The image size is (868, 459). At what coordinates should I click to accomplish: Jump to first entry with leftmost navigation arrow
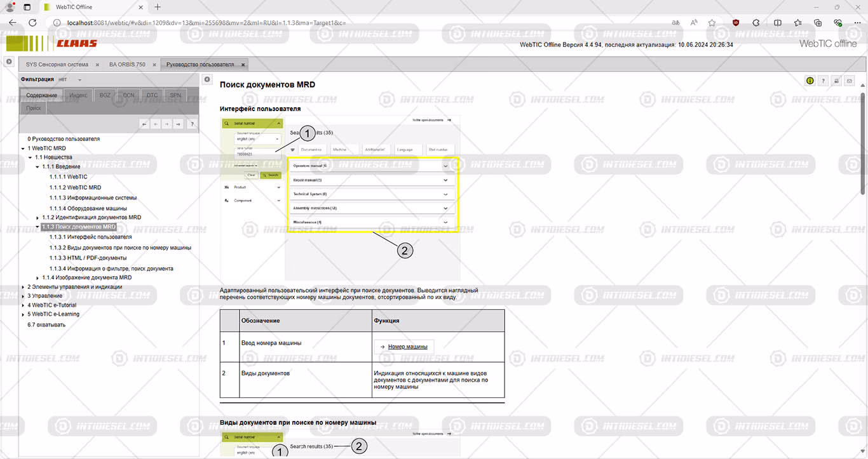click(x=144, y=124)
